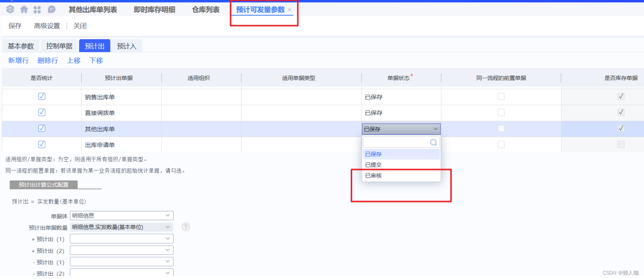Click 删除行 to delete row

click(x=48, y=60)
